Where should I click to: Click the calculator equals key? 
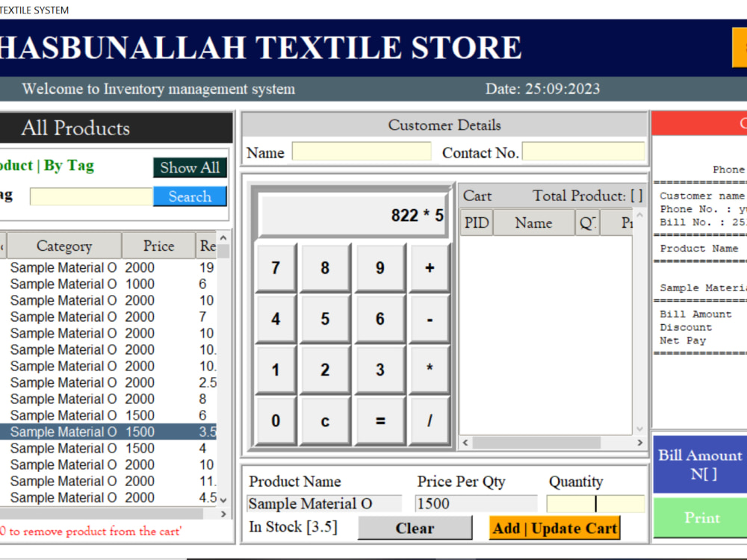(379, 421)
